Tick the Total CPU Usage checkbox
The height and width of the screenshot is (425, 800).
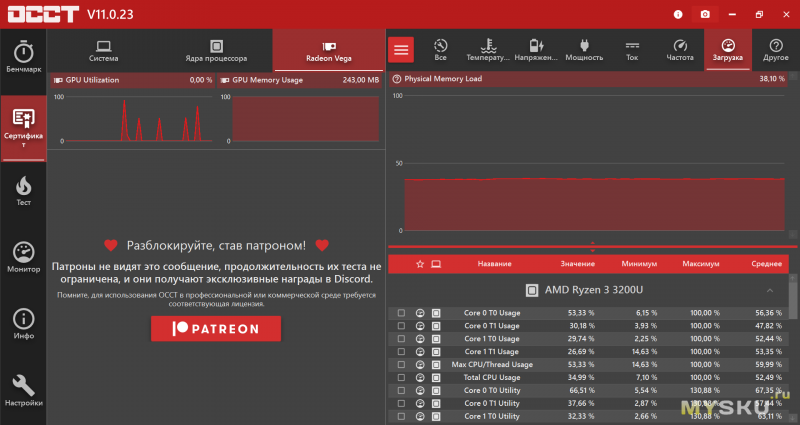[402, 378]
